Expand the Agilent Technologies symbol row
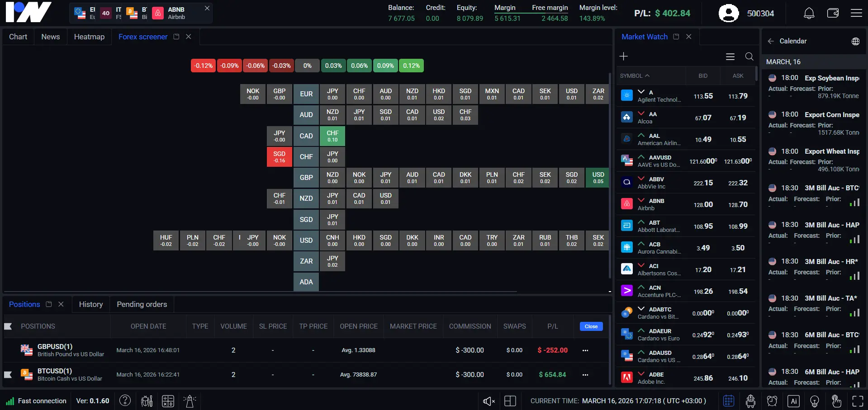The height and width of the screenshot is (410, 868). pyautogui.click(x=641, y=93)
